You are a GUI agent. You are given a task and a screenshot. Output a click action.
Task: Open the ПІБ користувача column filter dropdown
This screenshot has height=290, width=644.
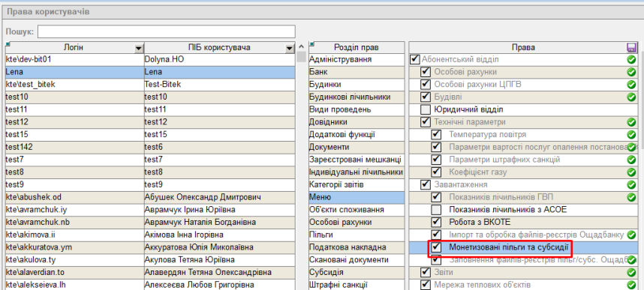point(290,49)
